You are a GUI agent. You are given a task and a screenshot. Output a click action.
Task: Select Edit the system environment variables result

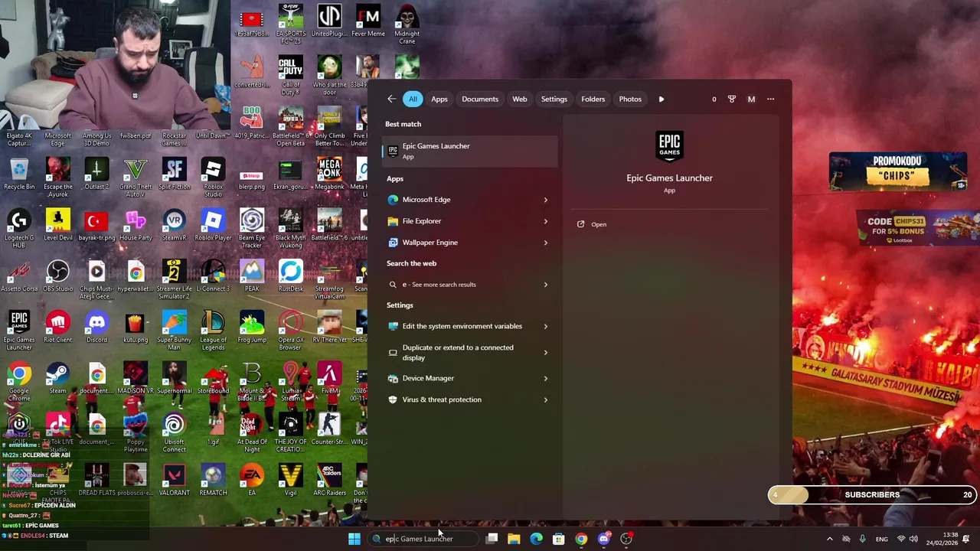click(x=459, y=326)
